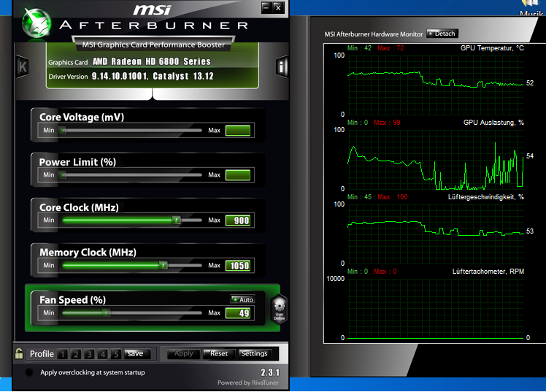The width and height of the screenshot is (546, 392).
Task: Close the Afterburner window
Action: (278, 7)
